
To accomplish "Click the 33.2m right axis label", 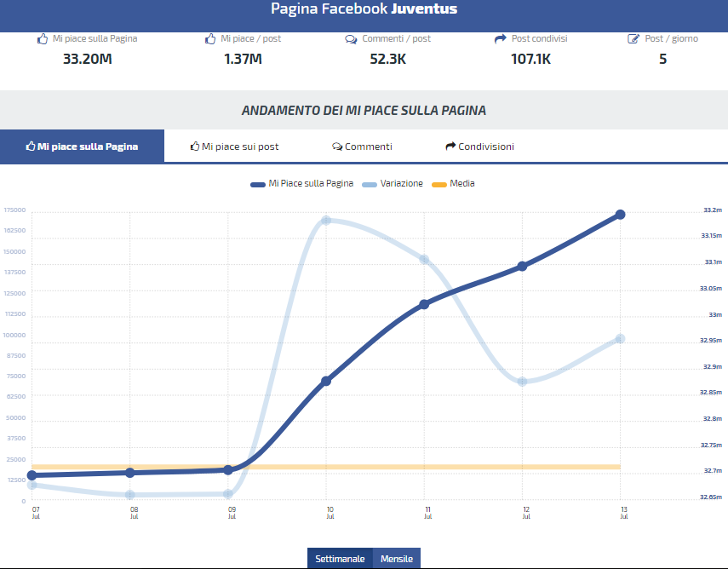I will point(713,210).
